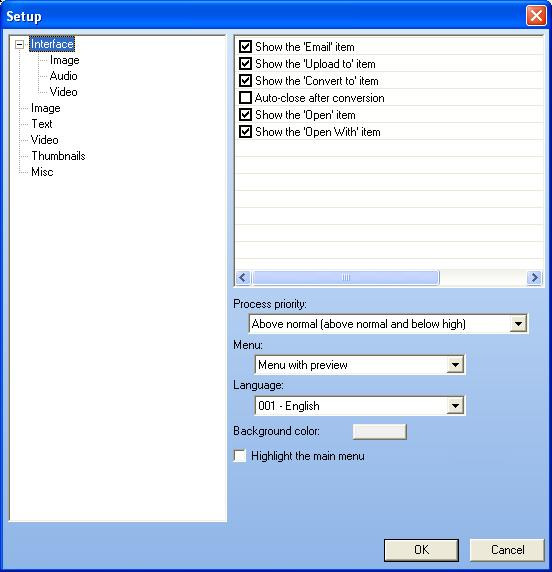Open the Process priority dropdown

(518, 324)
